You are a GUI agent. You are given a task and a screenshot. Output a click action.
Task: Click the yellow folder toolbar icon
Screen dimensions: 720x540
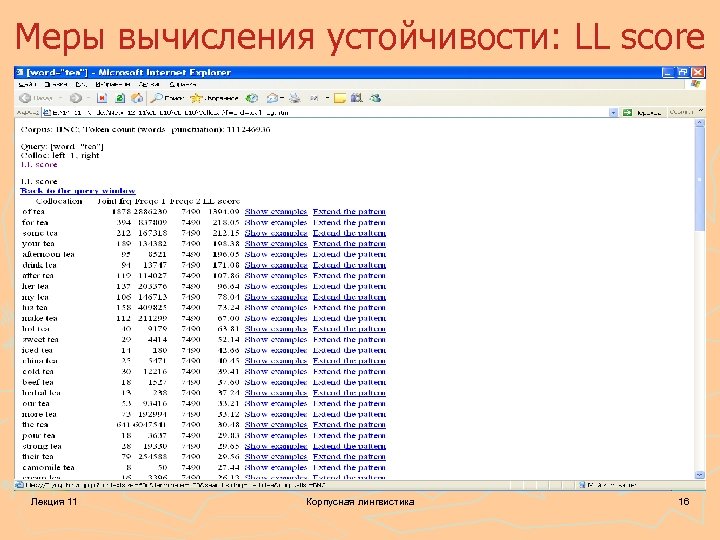pyautogui.click(x=340, y=98)
